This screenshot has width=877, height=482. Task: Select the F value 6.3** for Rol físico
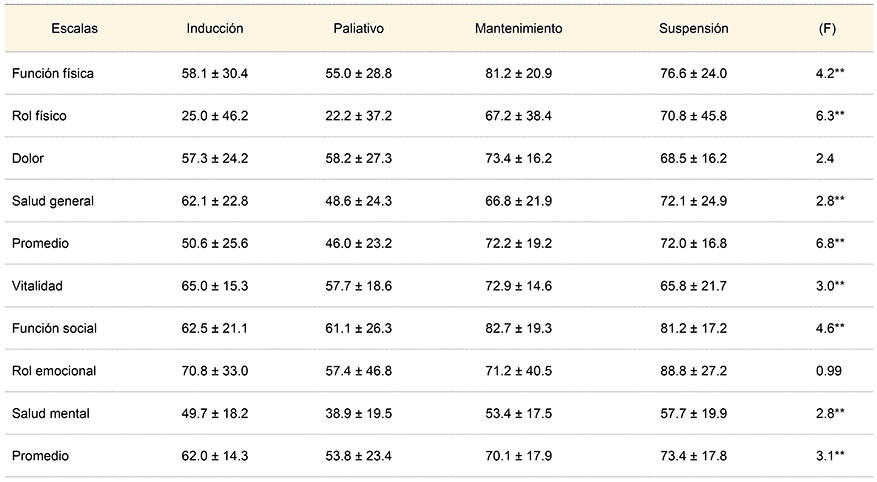[830, 116]
